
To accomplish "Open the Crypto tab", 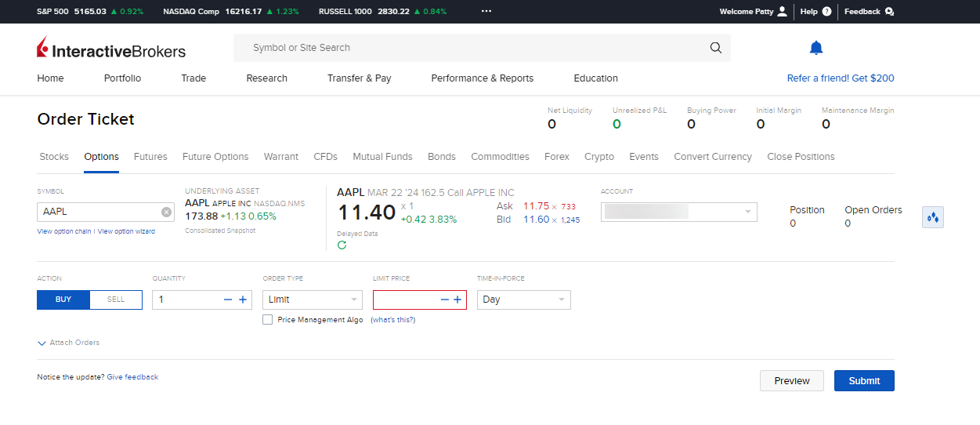I will click(x=599, y=157).
